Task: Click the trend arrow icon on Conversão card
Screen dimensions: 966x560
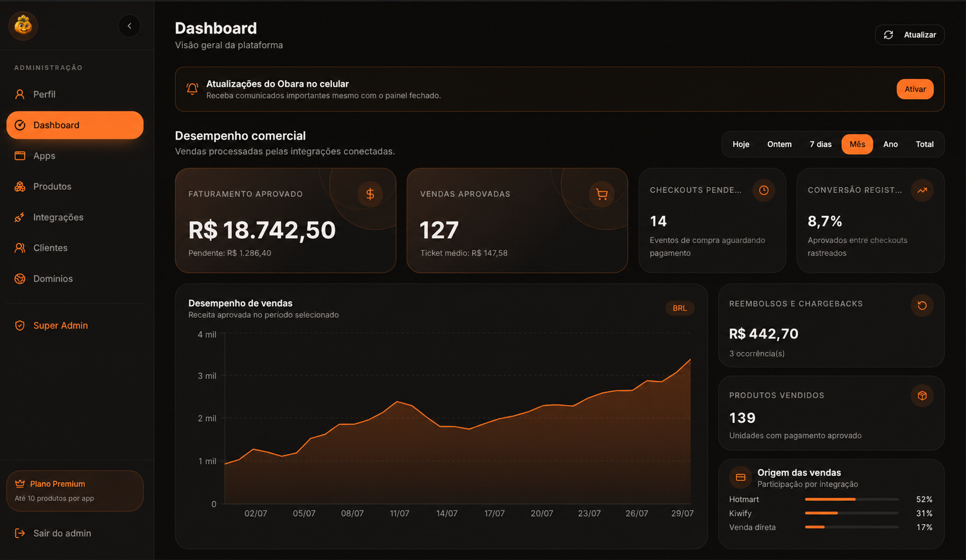Action: point(922,190)
